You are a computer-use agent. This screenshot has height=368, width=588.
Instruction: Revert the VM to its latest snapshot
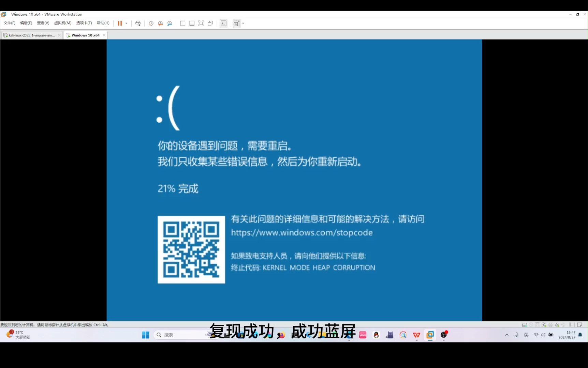tap(160, 23)
